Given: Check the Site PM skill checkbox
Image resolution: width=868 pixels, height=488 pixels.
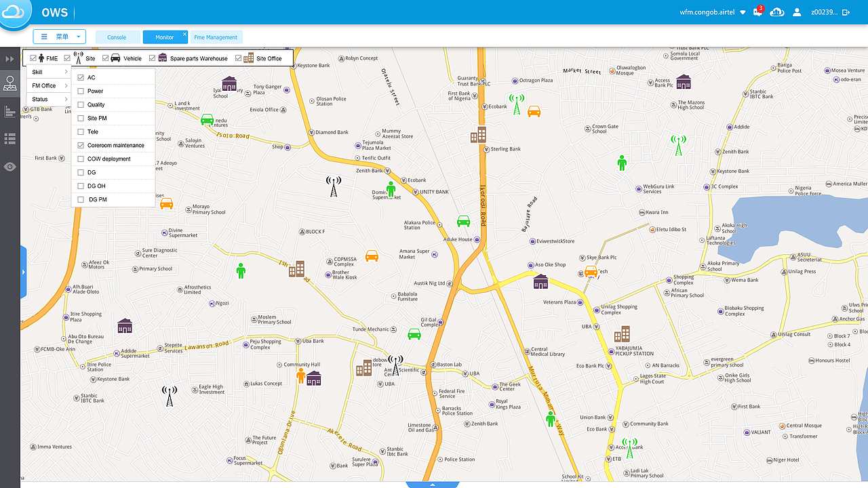Looking at the screenshot, I should click(x=81, y=118).
